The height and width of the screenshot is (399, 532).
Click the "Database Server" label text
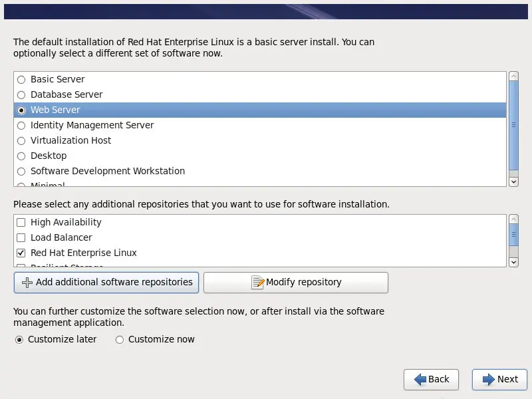pos(66,94)
